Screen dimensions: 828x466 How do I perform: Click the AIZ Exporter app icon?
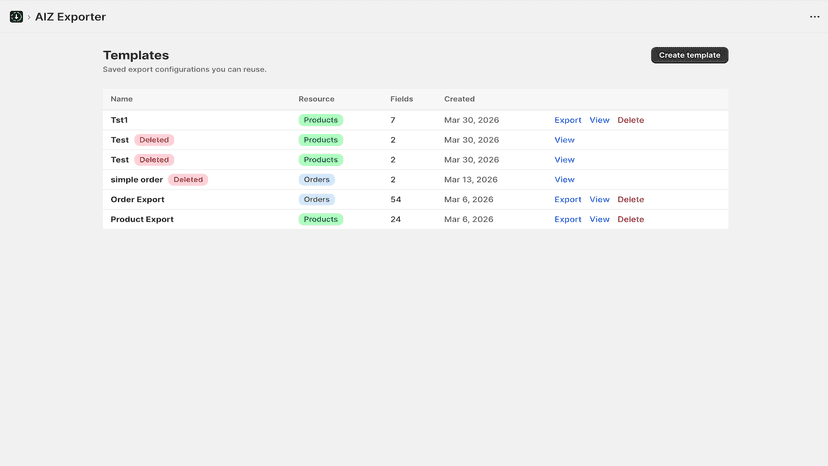(16, 17)
